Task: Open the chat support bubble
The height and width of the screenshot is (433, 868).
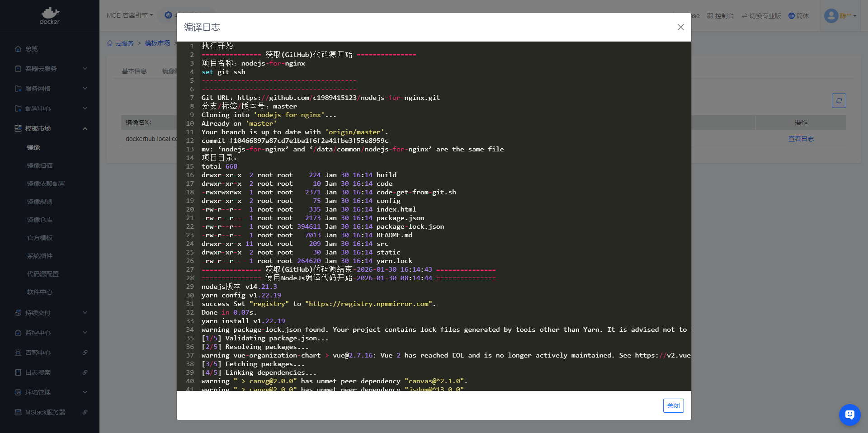Action: [849, 414]
